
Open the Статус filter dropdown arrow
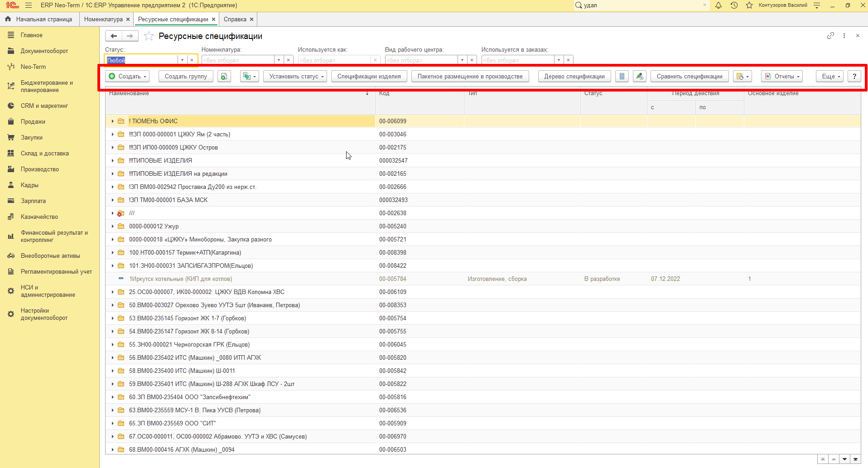pyautogui.click(x=182, y=60)
